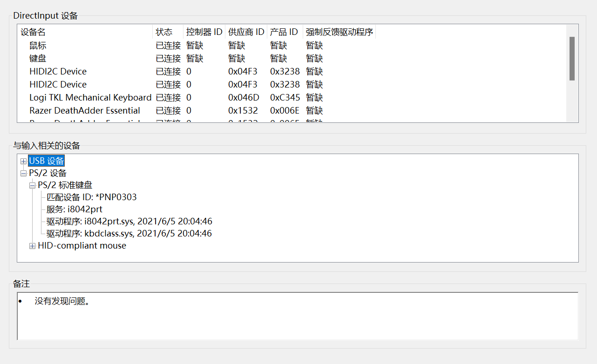Viewport: 597px width, 364px height.
Task: Select the USB 设备 tree label
Action: pyautogui.click(x=46, y=161)
